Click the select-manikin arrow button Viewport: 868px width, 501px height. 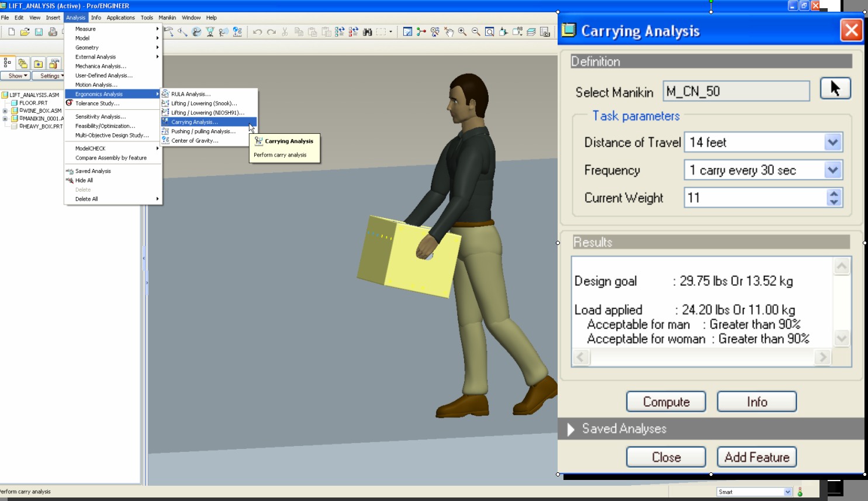[835, 89]
